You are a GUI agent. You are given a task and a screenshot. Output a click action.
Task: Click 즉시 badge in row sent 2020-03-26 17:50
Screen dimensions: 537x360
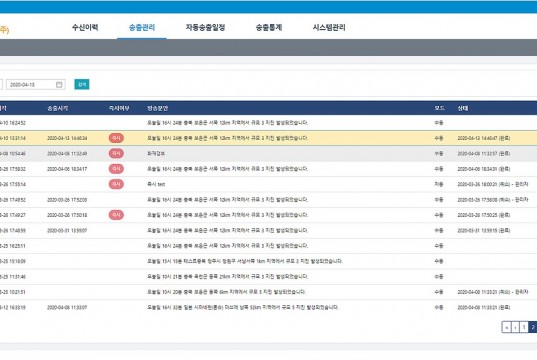point(116,215)
